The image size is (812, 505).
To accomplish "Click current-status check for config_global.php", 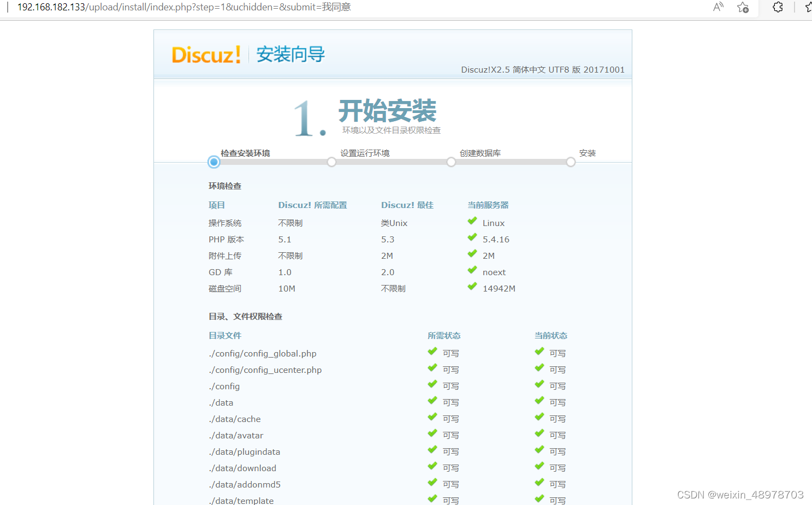I will point(540,352).
